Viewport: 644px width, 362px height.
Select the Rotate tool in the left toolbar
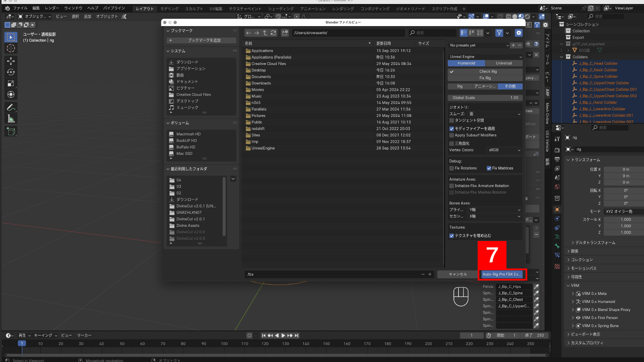tap(11, 72)
